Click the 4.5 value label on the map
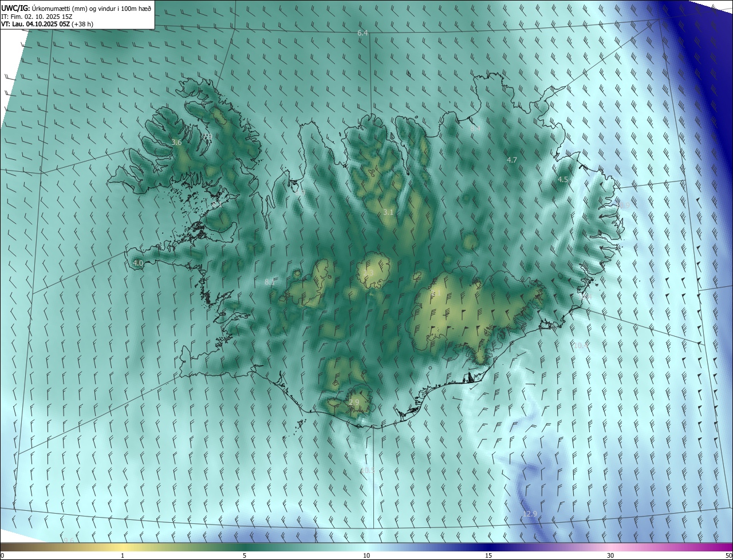The height and width of the screenshot is (560, 733). point(562,179)
